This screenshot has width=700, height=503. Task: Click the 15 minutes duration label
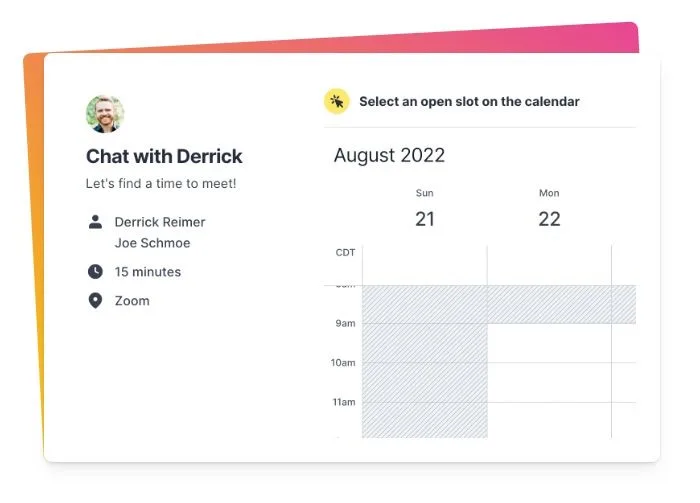pyautogui.click(x=148, y=272)
